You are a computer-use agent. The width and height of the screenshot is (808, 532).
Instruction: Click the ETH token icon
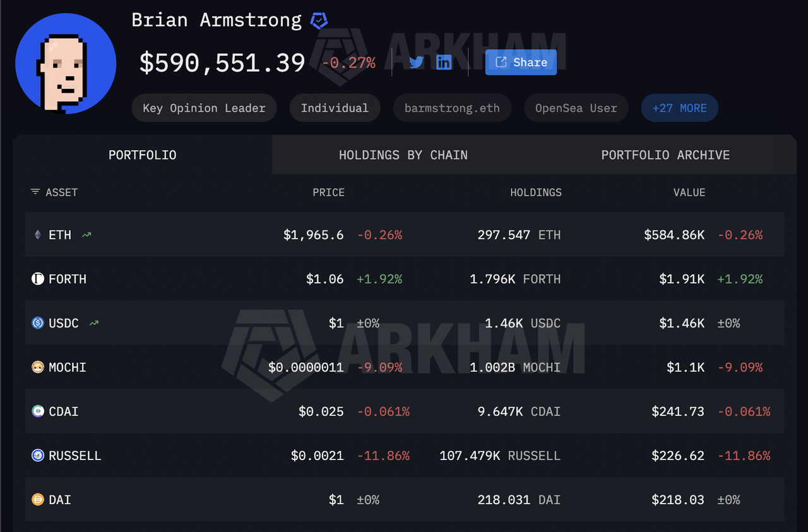(x=38, y=235)
